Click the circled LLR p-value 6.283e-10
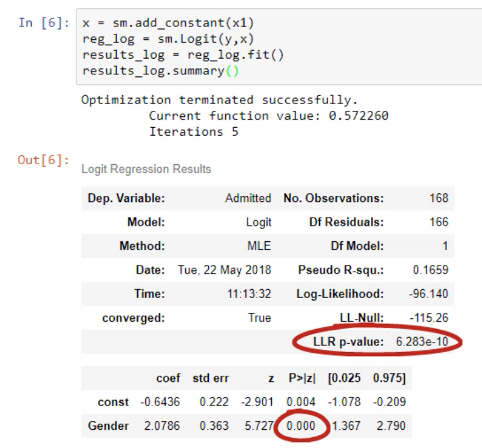 coord(422,342)
